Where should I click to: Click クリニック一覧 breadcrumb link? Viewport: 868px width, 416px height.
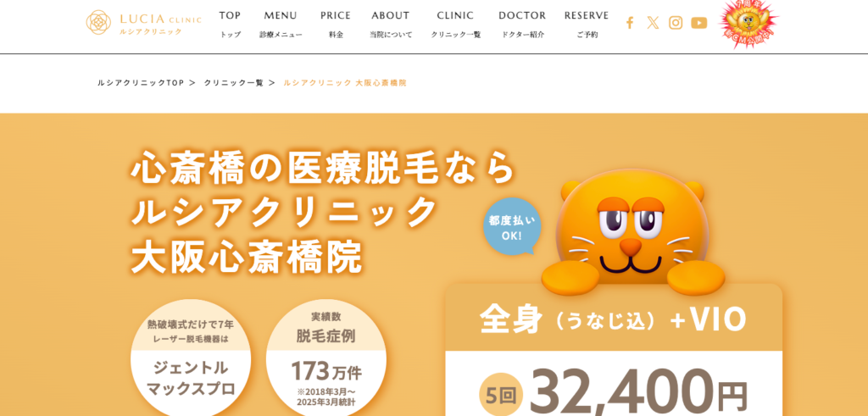point(234,83)
